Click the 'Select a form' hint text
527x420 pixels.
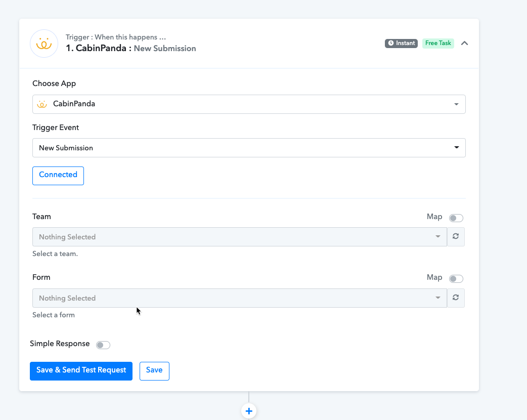pyautogui.click(x=54, y=315)
